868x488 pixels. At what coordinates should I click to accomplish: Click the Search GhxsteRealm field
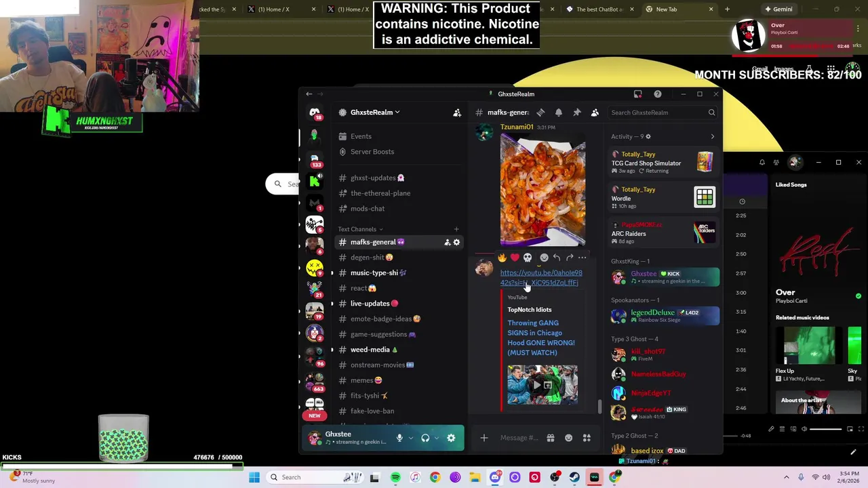click(663, 113)
